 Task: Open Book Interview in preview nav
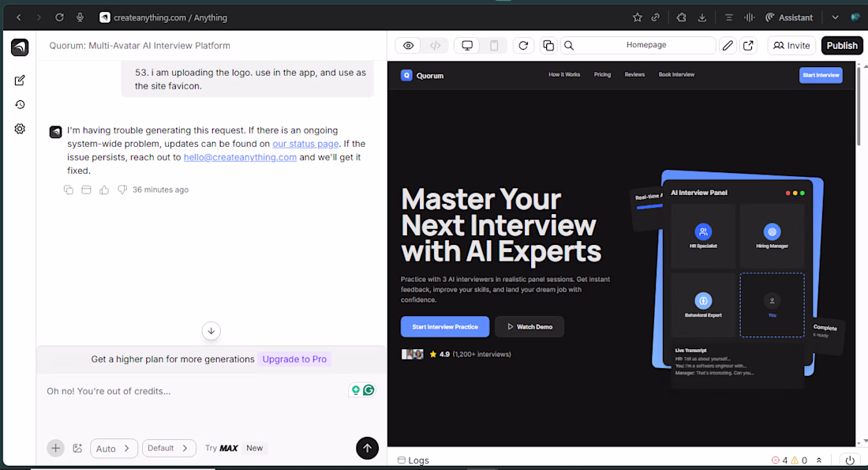[676, 74]
